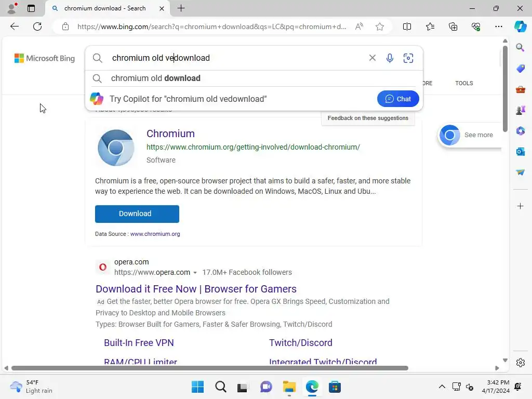
Task: Click the horizontal page scrollbar
Action: coord(210,368)
